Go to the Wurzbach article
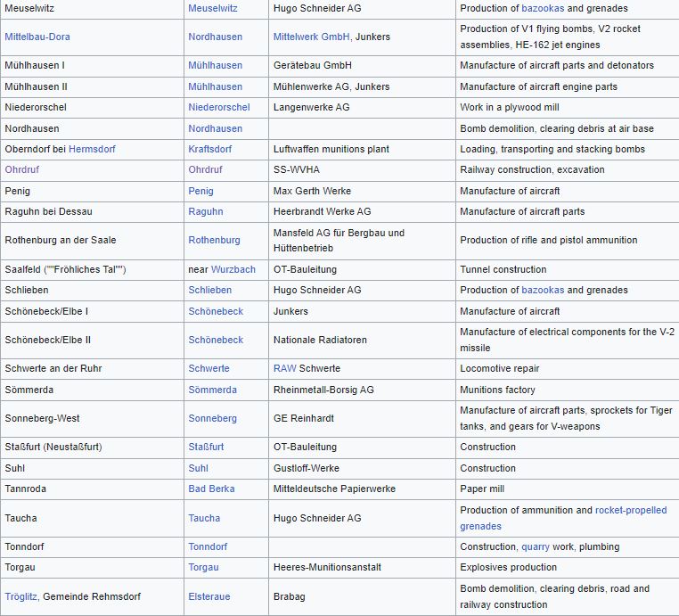679x616 pixels. pos(233,269)
